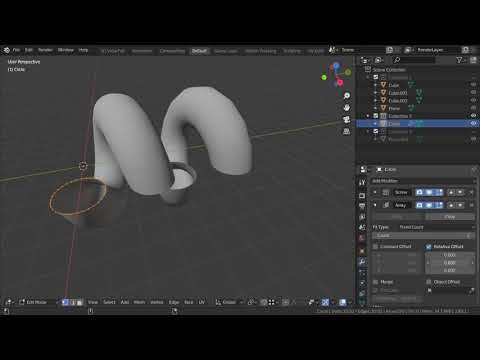Enable the Merge checkbox
The height and width of the screenshot is (360, 480).
[375, 282]
